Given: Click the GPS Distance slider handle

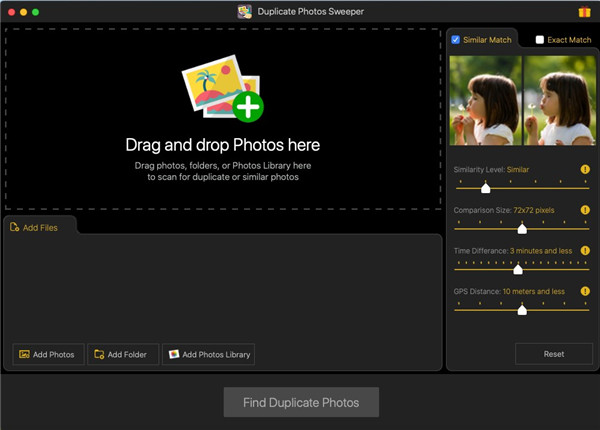Looking at the screenshot, I should (x=521, y=310).
